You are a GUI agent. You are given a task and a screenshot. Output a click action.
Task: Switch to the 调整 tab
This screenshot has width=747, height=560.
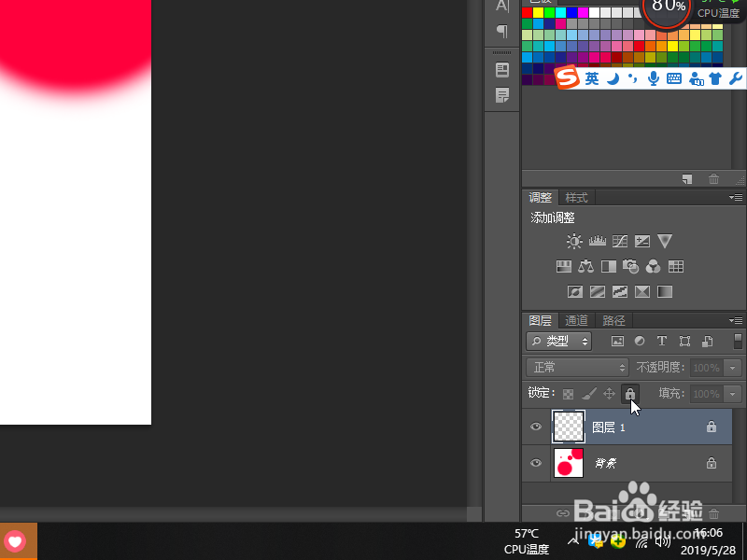click(x=541, y=198)
